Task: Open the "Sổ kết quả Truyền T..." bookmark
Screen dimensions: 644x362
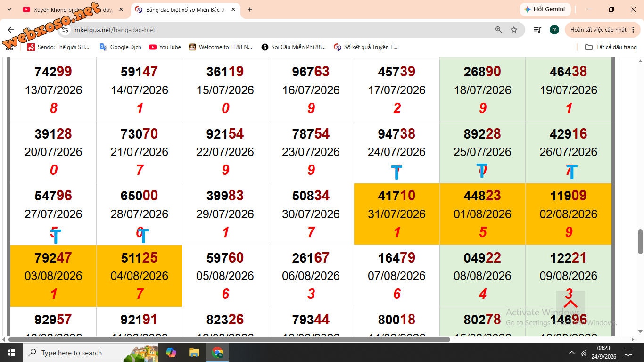Action: point(366,47)
